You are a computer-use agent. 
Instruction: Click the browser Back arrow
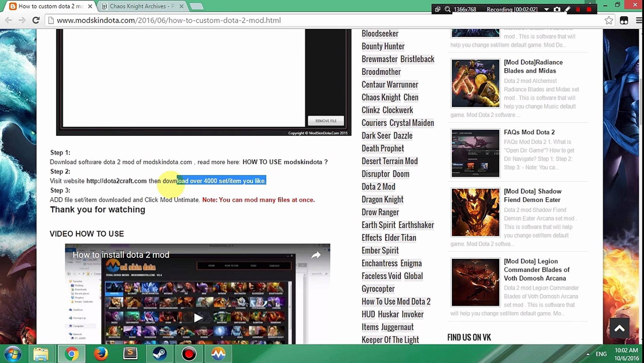pyautogui.click(x=9, y=20)
